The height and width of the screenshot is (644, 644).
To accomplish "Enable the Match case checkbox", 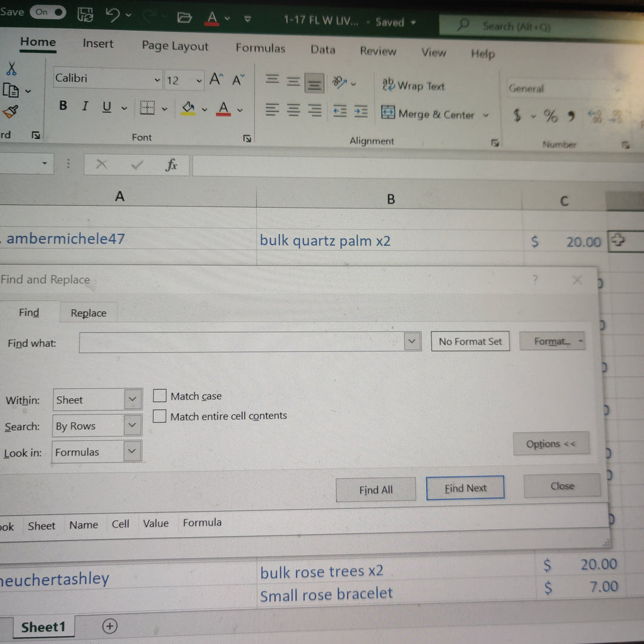I will point(159,396).
